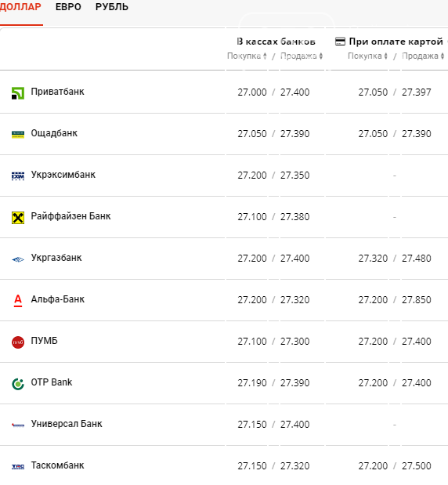
Task: Sort by Покупка under При оплате картой
Action: coord(367,56)
